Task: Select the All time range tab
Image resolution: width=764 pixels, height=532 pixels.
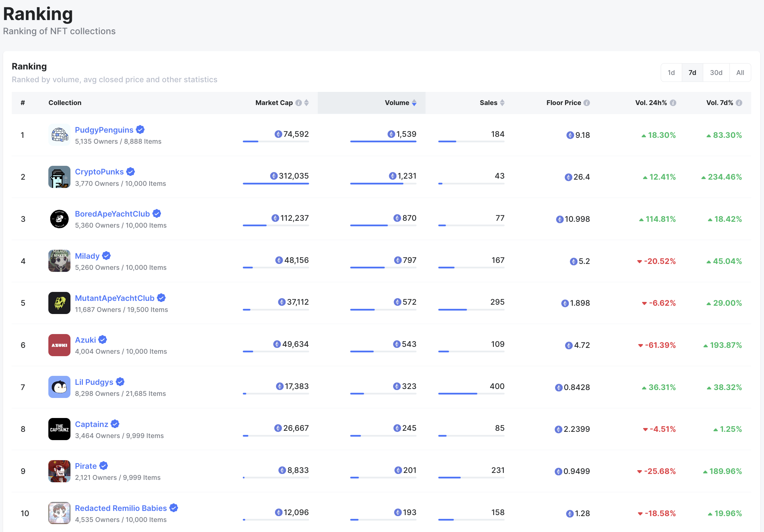Action: pos(740,73)
